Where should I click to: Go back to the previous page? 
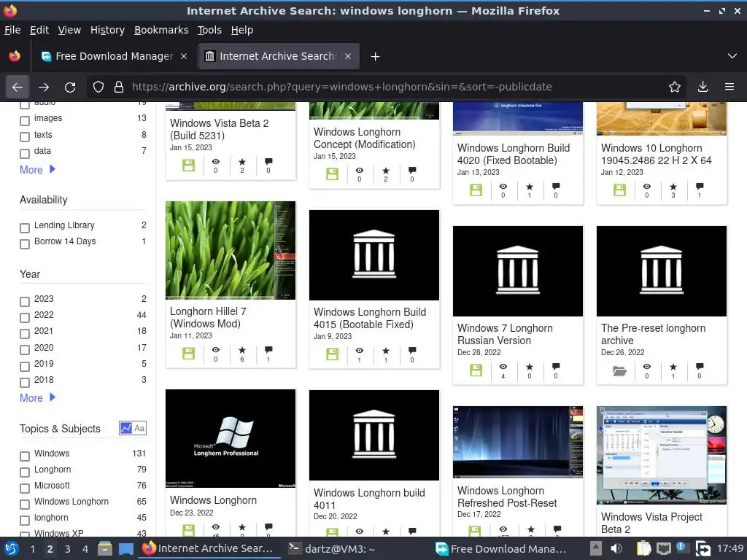pos(18,87)
